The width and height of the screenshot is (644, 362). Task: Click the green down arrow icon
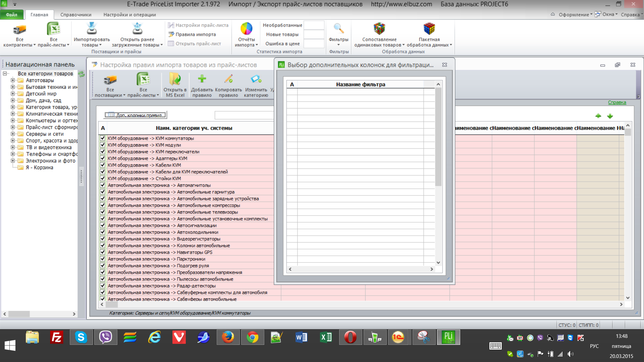[610, 116]
